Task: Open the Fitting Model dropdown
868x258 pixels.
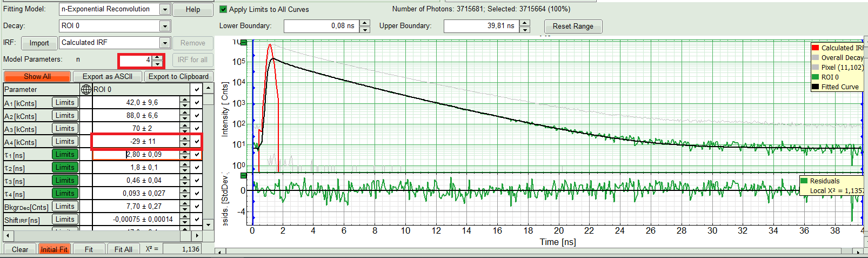Action: [165, 9]
